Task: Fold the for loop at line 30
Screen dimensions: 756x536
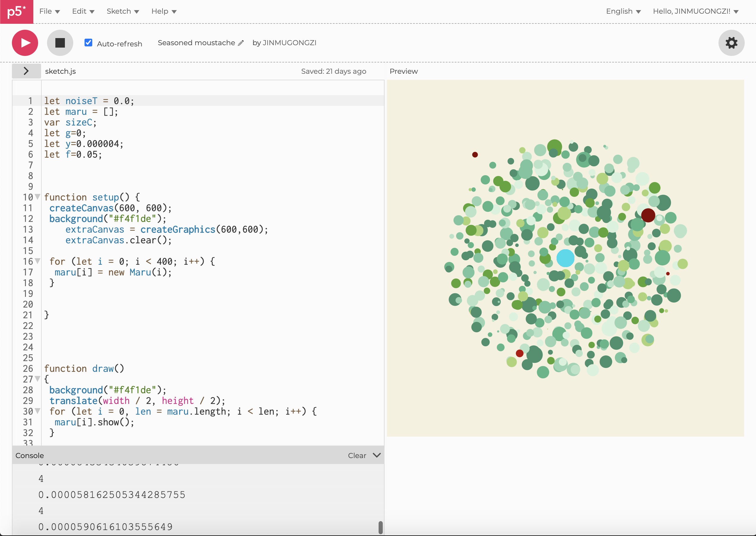Action: pyautogui.click(x=38, y=411)
